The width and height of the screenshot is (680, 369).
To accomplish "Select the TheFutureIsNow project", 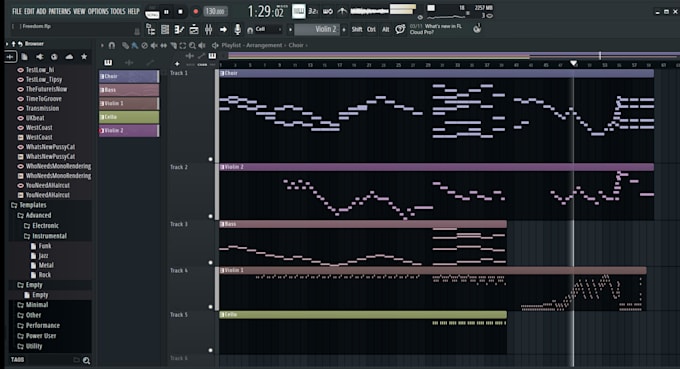I will [x=46, y=89].
